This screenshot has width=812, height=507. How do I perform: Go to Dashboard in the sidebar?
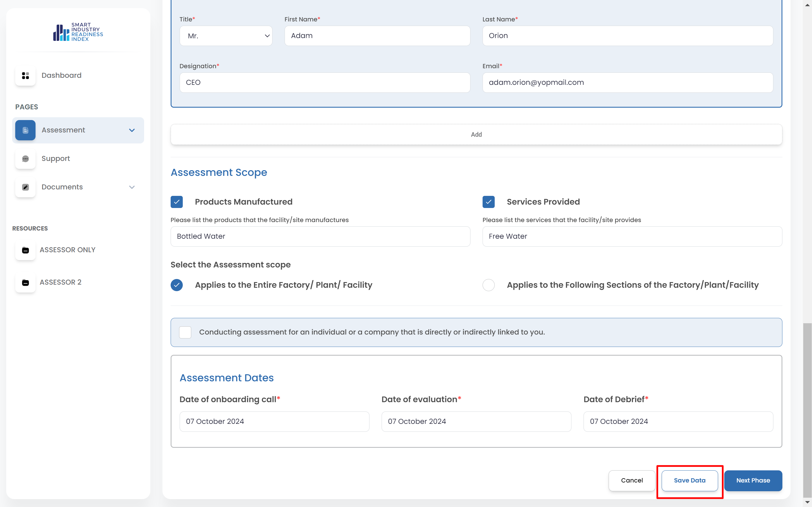61,76
